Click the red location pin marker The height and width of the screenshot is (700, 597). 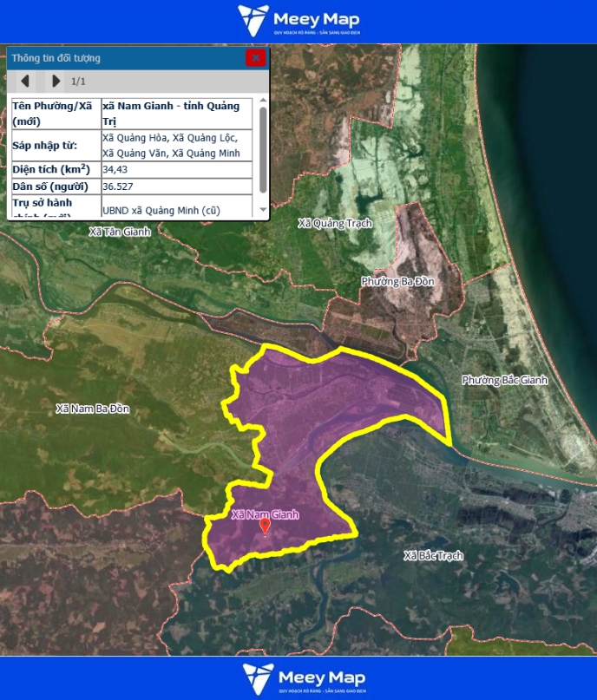click(x=266, y=527)
